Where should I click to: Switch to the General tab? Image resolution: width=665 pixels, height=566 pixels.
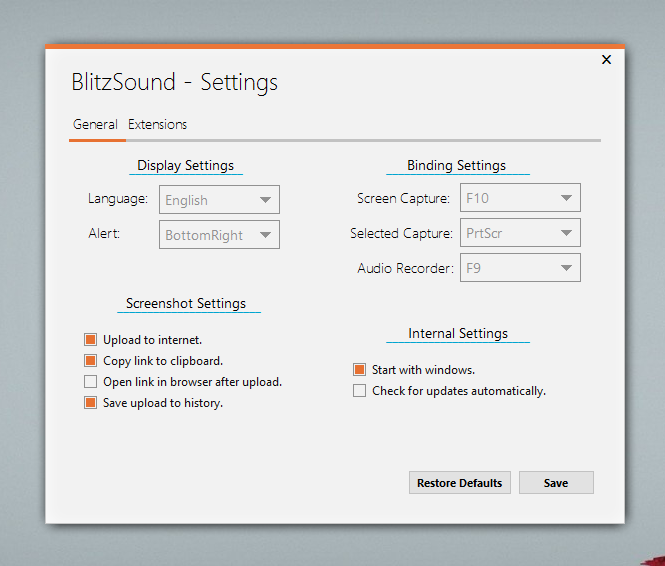tap(95, 125)
